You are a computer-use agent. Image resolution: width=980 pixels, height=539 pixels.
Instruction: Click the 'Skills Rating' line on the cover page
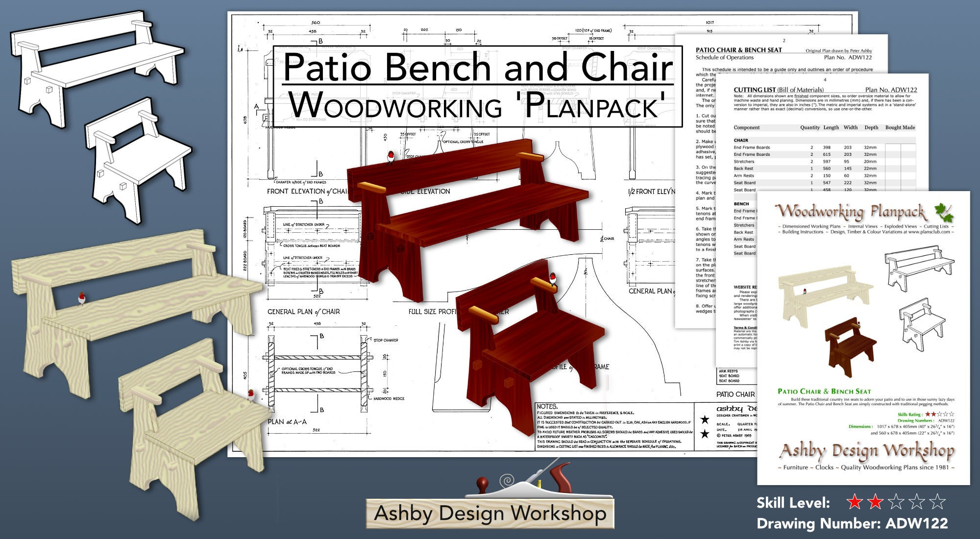(x=926, y=415)
